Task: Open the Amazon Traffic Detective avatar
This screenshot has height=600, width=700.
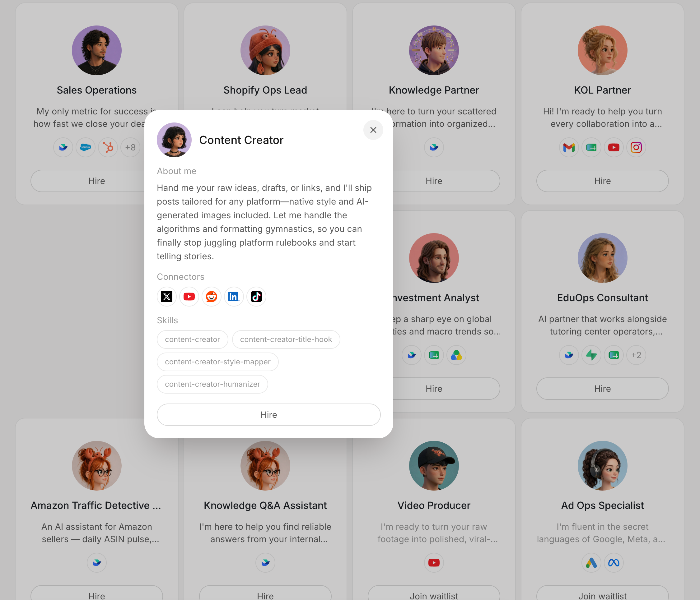Action: [x=97, y=466]
